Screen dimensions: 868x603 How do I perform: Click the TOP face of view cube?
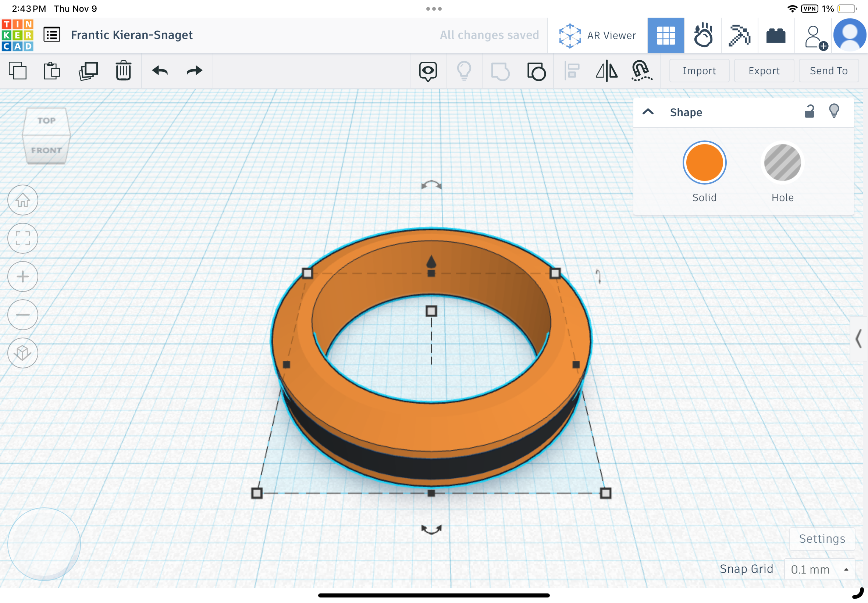46,121
